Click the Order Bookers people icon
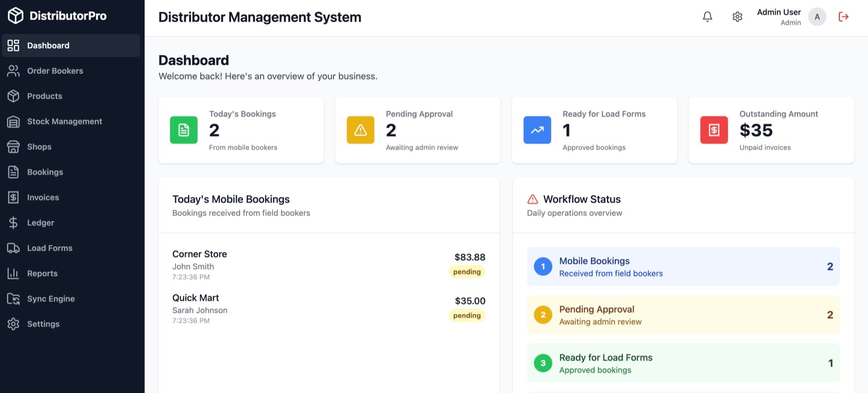Image resolution: width=868 pixels, height=393 pixels. click(14, 71)
